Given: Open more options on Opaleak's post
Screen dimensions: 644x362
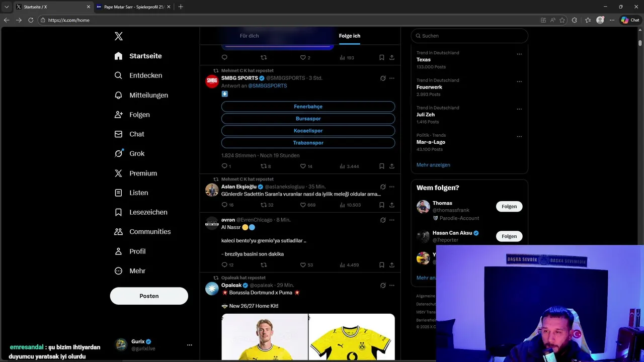Looking at the screenshot, I should (392, 285).
